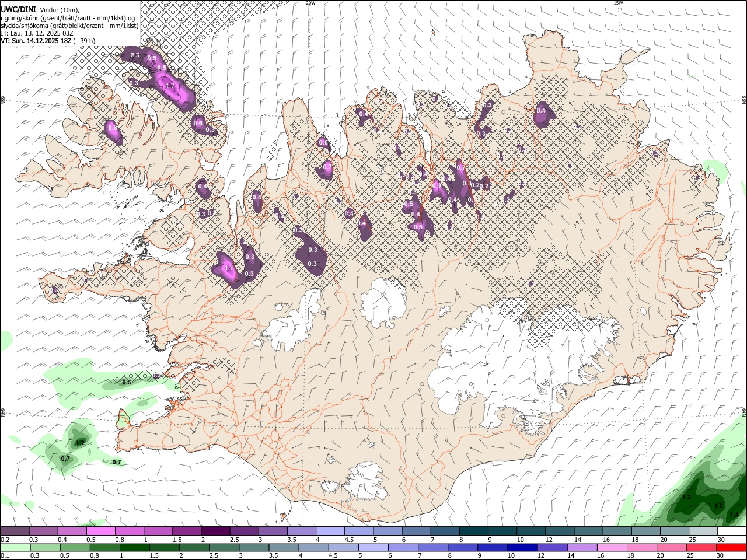This screenshot has height=560, width=747.
Task: Pick the white 30 swatch in upper legend
Action: tap(731, 531)
